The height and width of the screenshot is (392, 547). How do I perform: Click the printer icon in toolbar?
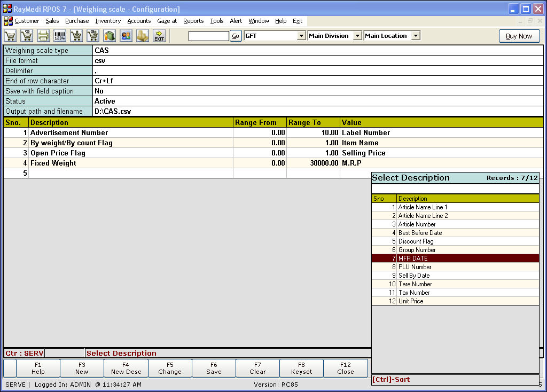[x=43, y=36]
